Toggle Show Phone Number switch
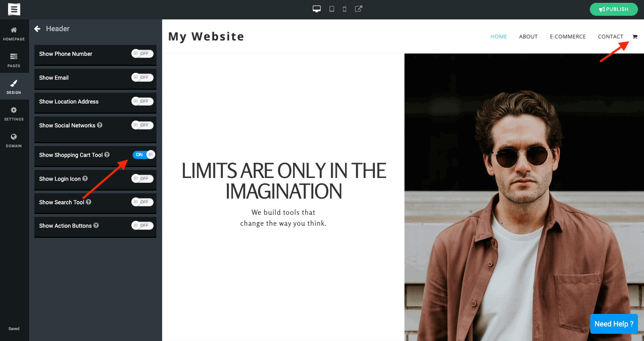This screenshot has height=341, width=644. coord(142,53)
